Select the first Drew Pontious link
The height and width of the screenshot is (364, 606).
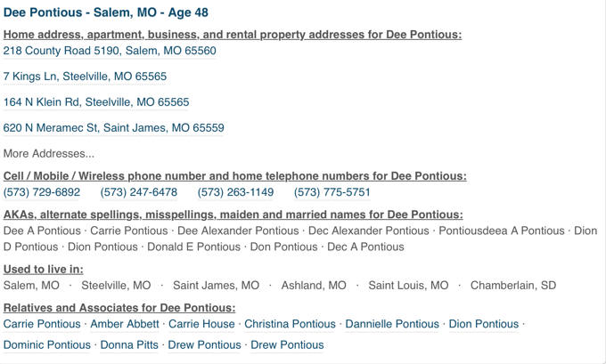[204, 344]
